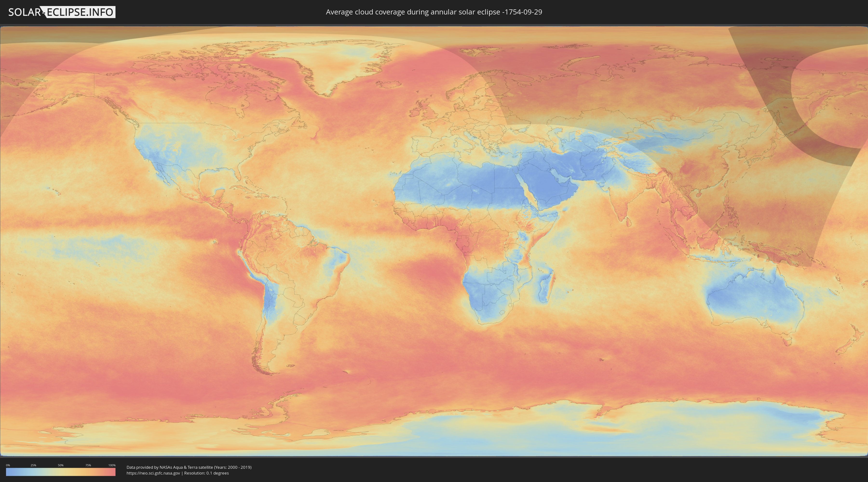Click the 75% label on the cloud legend

tap(88, 465)
